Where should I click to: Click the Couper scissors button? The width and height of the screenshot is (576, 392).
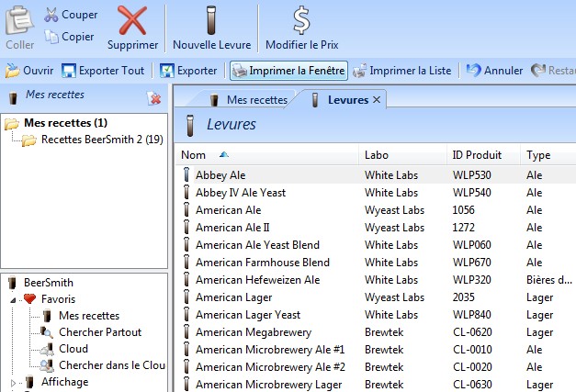point(72,15)
